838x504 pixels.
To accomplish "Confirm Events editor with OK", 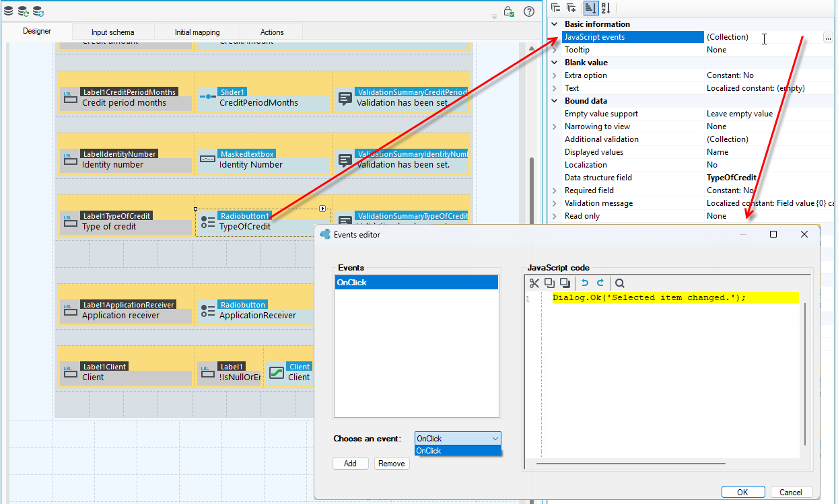I will (742, 492).
